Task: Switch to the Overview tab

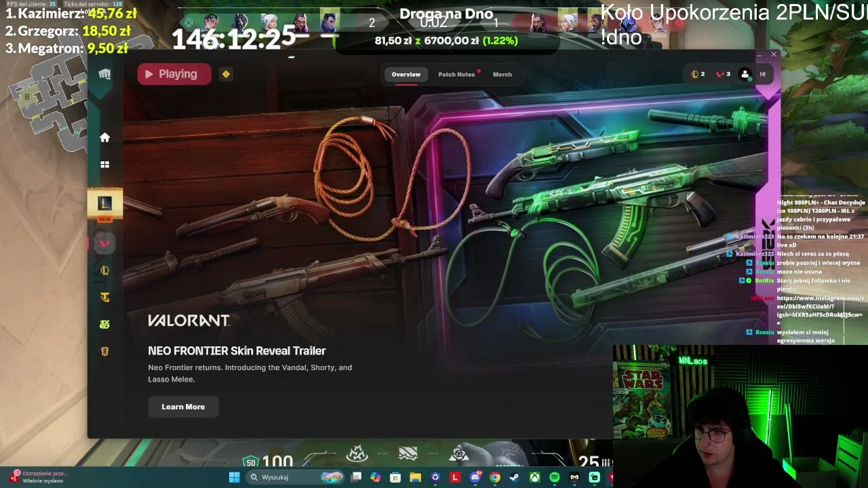Action: click(406, 75)
